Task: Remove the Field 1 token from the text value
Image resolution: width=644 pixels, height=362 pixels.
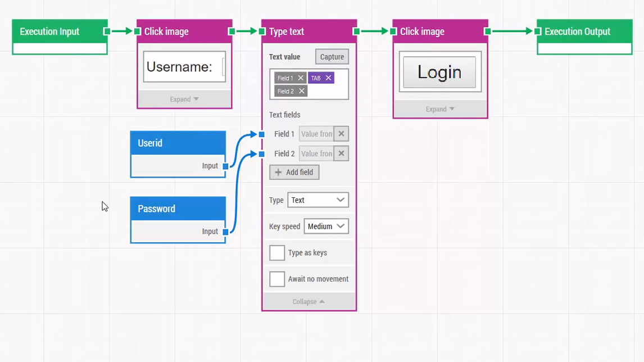Action: (x=301, y=78)
